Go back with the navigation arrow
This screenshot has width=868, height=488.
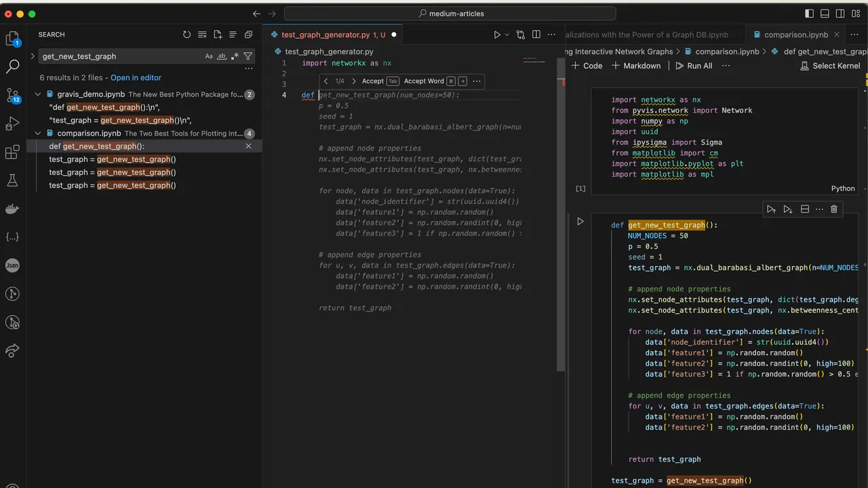tap(256, 14)
